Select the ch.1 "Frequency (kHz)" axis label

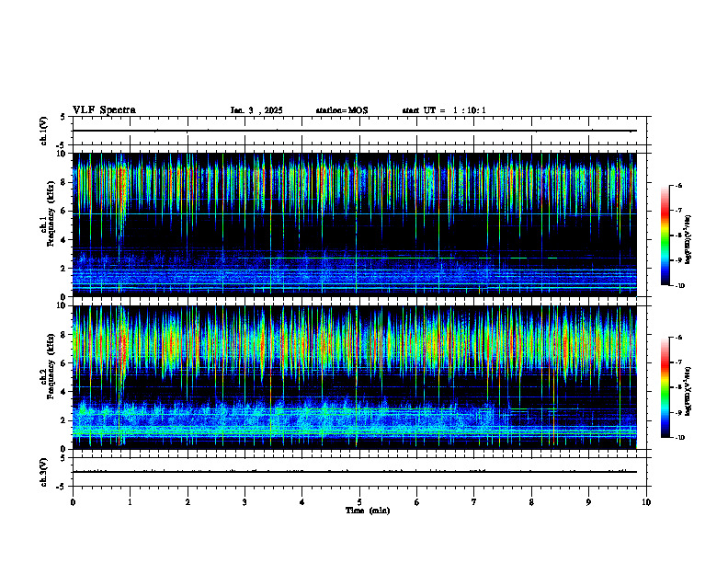coord(51,213)
